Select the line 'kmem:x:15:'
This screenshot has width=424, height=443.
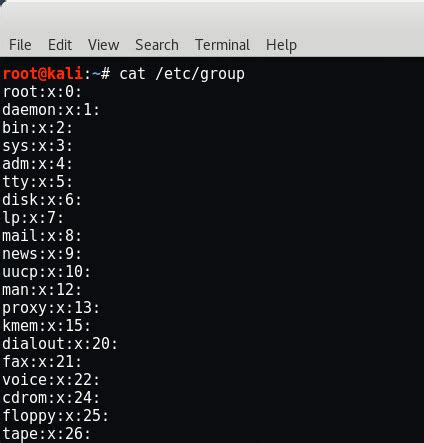46,326
